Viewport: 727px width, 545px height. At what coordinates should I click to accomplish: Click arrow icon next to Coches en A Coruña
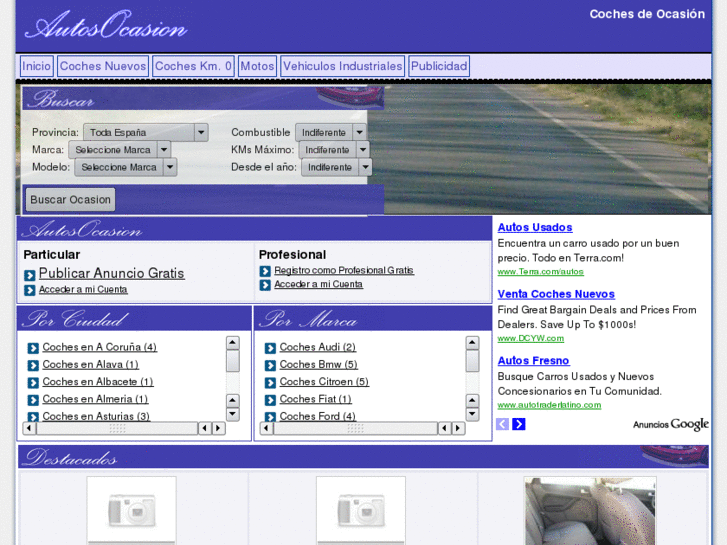tap(33, 348)
